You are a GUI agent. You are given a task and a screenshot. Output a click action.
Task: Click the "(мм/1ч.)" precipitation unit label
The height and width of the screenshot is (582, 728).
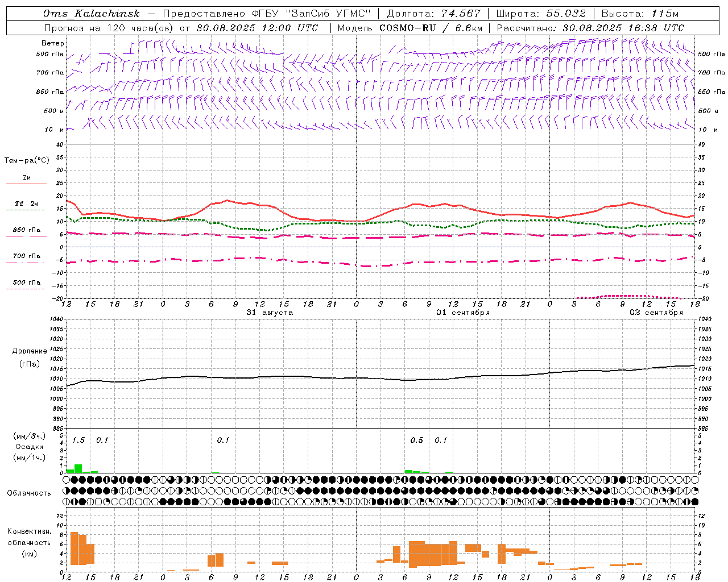coord(29,458)
